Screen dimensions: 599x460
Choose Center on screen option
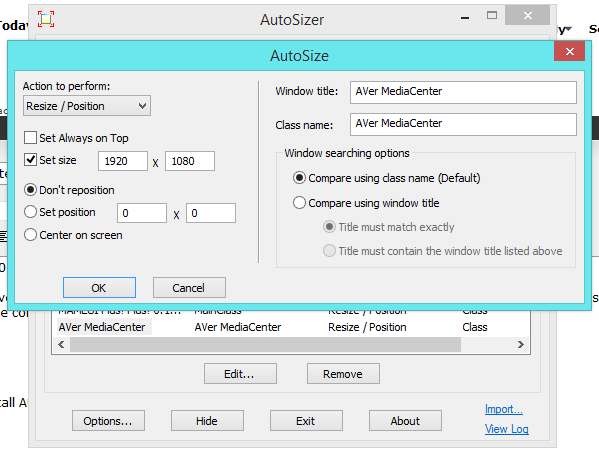[x=30, y=235]
